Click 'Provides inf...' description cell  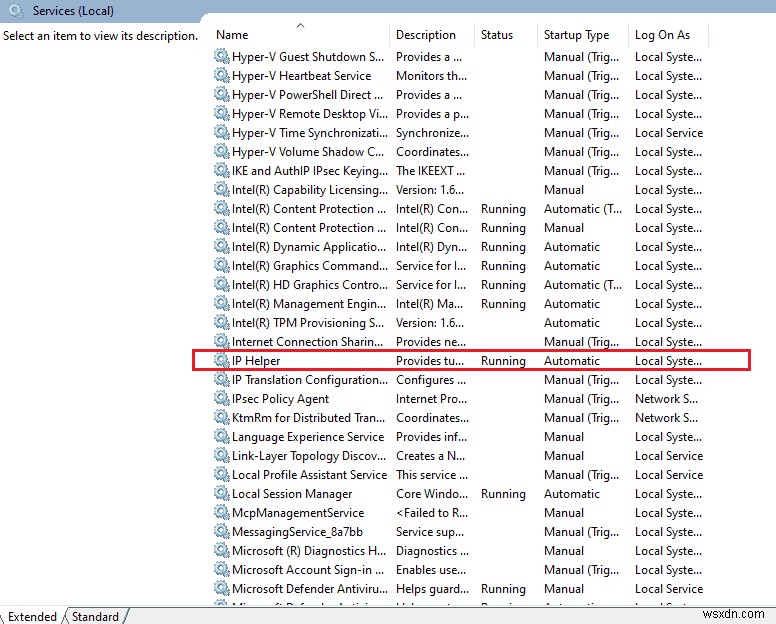432,436
